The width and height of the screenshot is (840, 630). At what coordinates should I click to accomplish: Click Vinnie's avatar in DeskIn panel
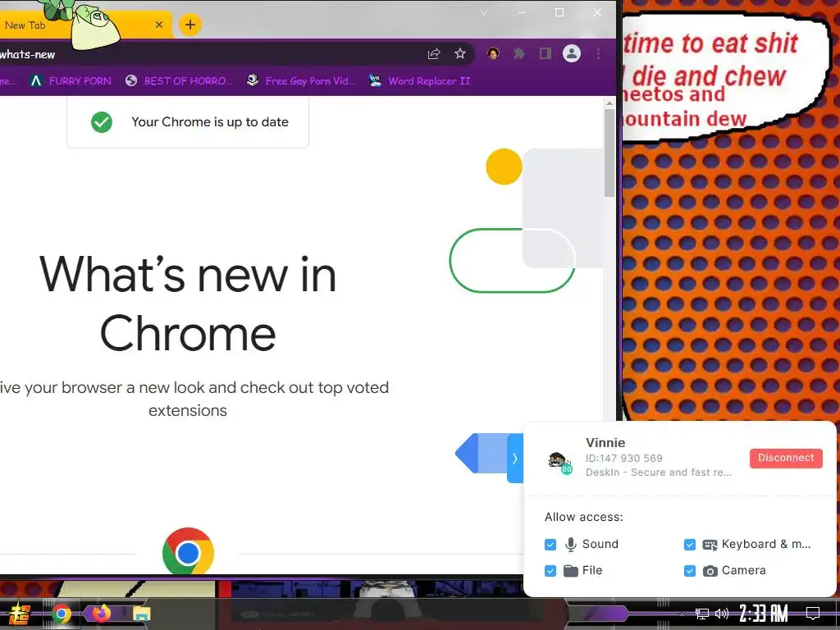click(559, 461)
